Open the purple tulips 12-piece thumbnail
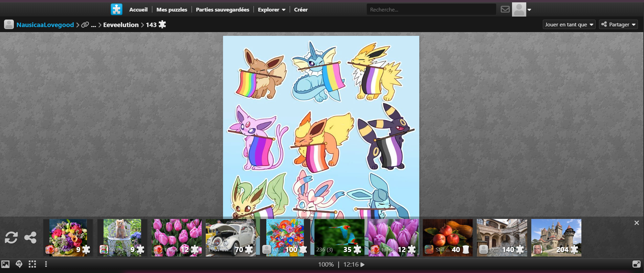This screenshot has width=644, height=273. [x=394, y=238]
